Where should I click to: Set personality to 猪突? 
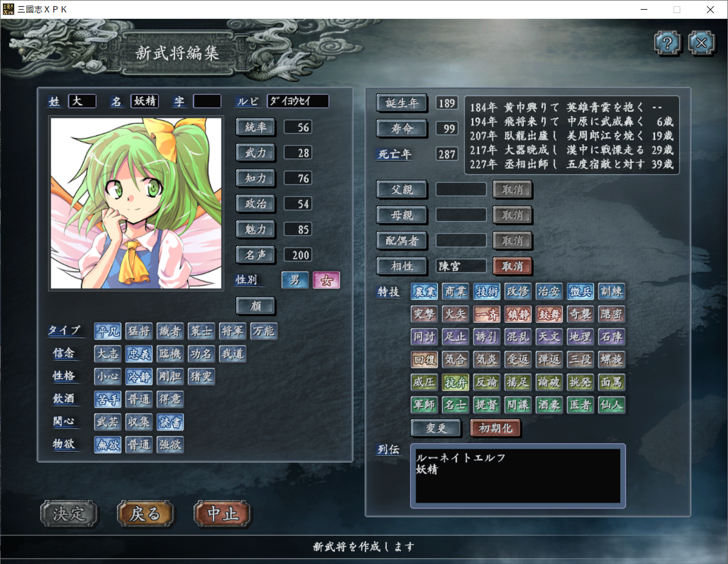201,376
